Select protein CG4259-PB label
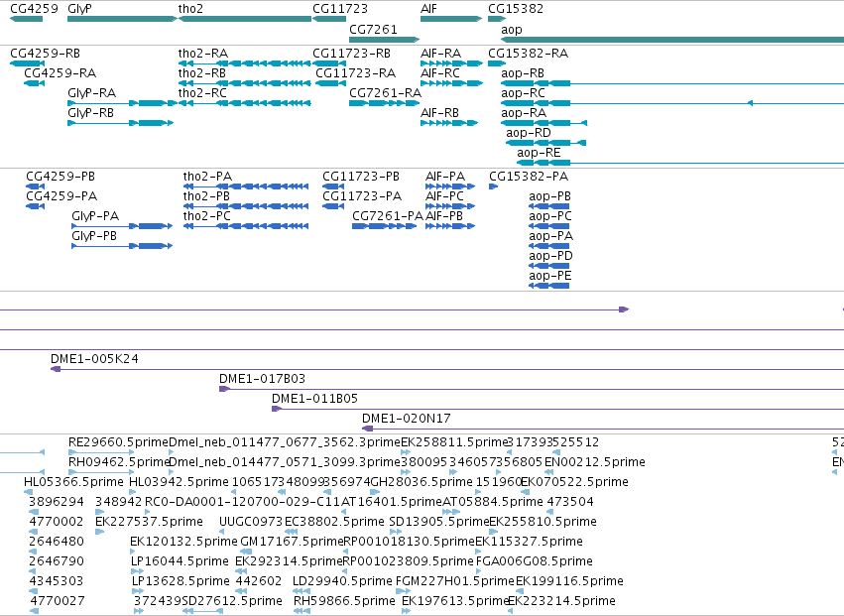This screenshot has height=616, width=844. pos(60,177)
